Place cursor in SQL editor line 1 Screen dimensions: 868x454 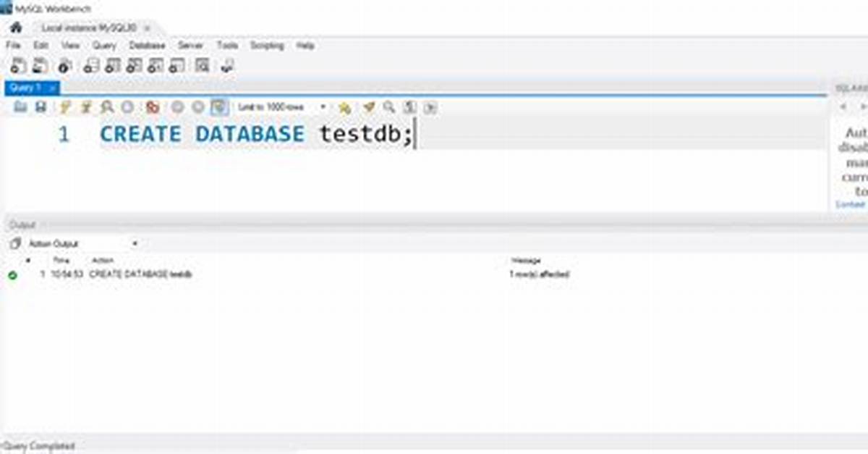(463, 135)
